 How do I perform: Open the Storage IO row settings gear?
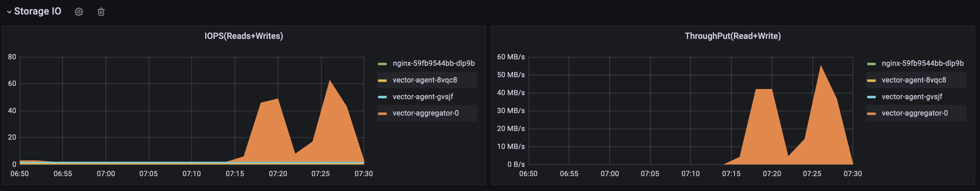[x=79, y=12]
